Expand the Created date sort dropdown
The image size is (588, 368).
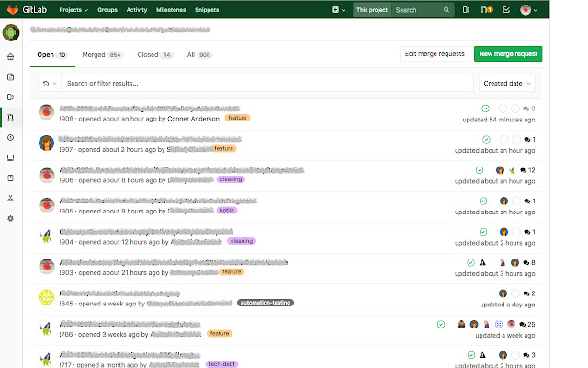tap(507, 84)
